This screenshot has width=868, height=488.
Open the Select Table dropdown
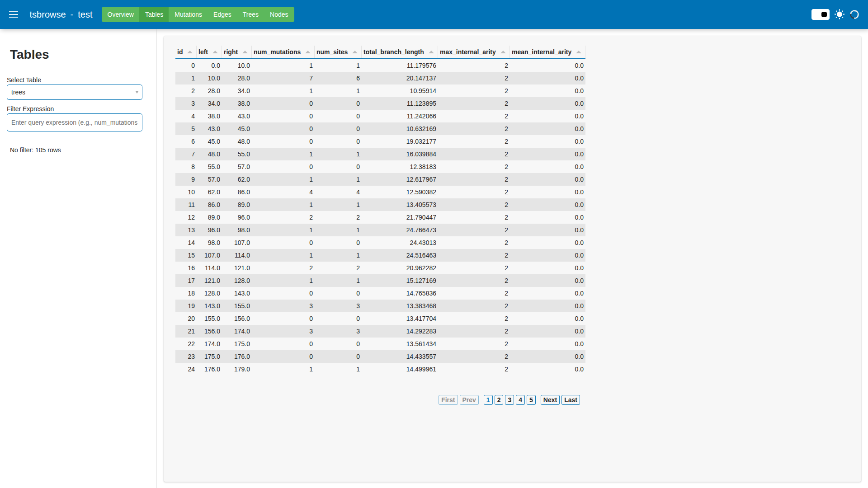tap(75, 92)
